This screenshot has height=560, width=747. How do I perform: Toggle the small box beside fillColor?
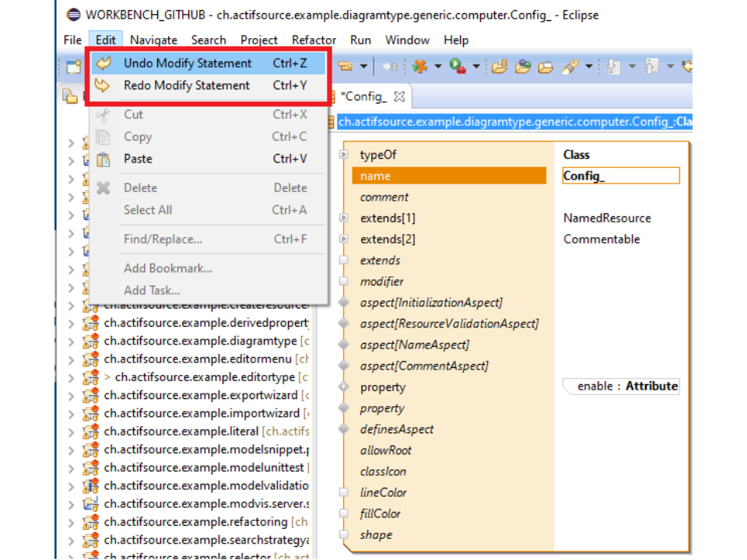tap(344, 513)
